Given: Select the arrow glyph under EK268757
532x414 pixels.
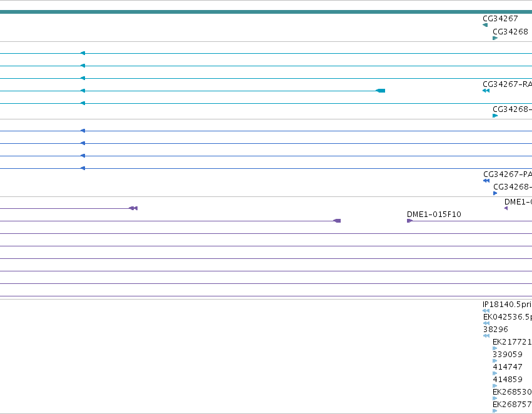Looking at the screenshot, I should click(x=494, y=411).
